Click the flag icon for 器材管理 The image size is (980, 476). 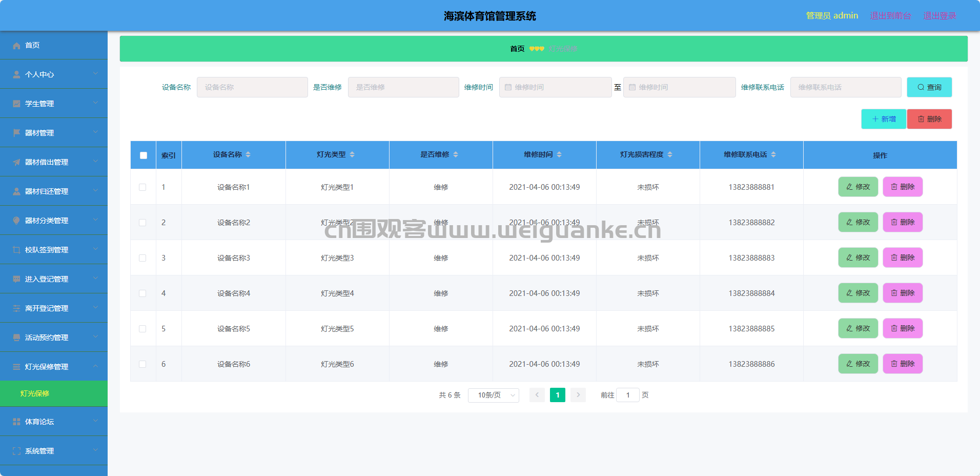[16, 133]
